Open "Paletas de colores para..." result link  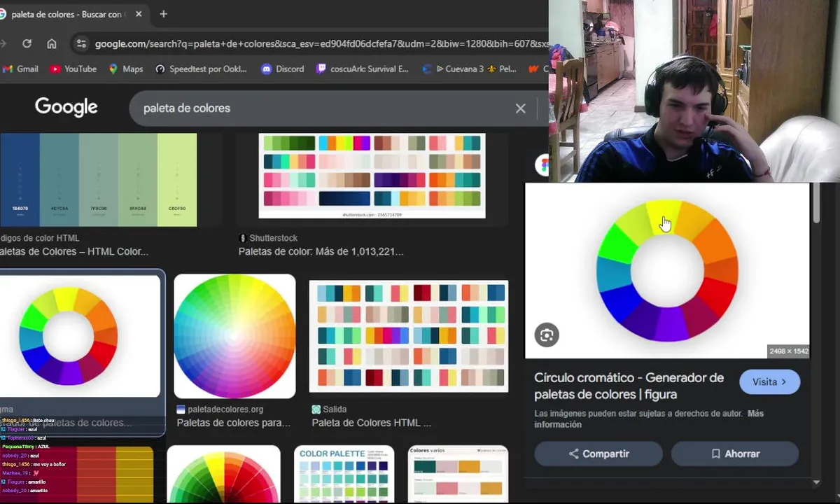[233, 423]
